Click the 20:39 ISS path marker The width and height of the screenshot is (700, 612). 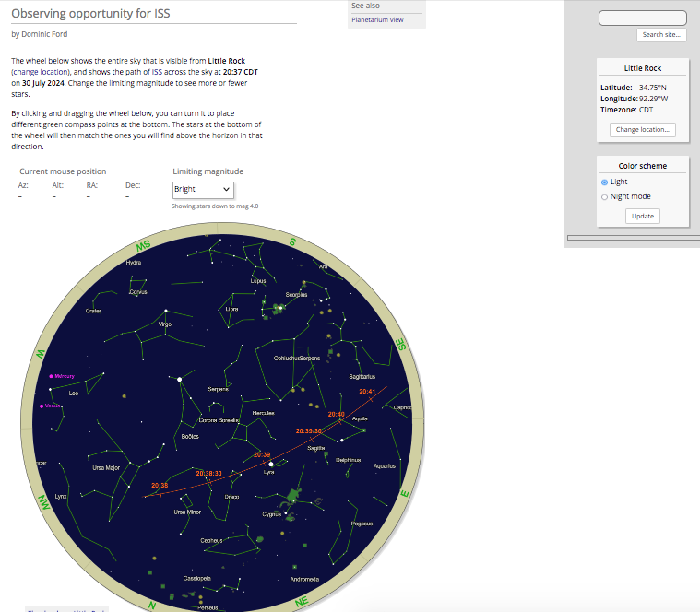[262, 455]
